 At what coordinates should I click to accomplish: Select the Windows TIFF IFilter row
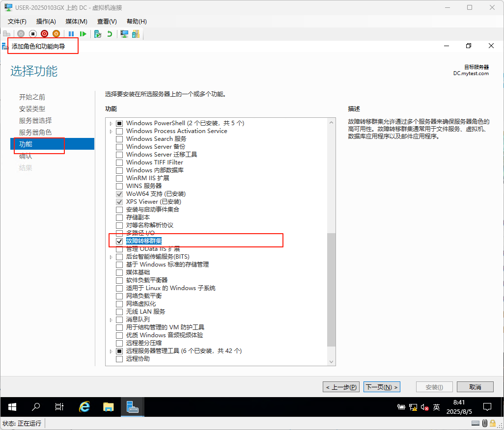point(154,162)
